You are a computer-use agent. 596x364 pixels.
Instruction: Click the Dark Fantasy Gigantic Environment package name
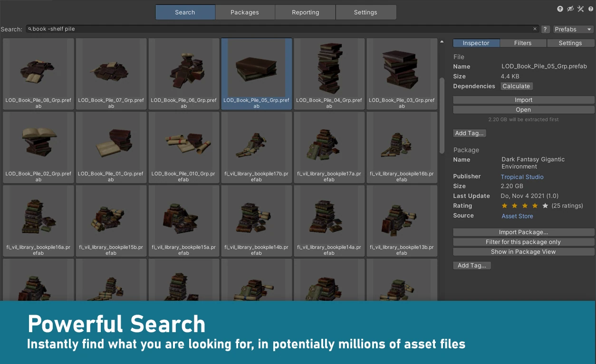[x=533, y=163]
